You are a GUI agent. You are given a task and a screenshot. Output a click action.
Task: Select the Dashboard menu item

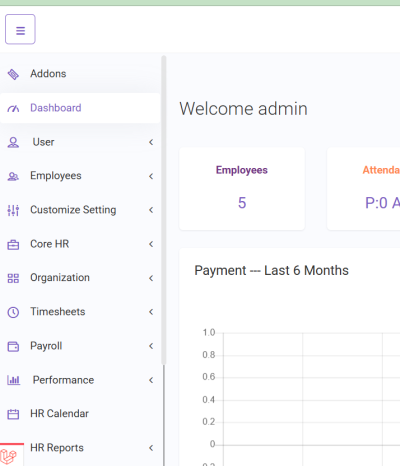[x=80, y=108]
